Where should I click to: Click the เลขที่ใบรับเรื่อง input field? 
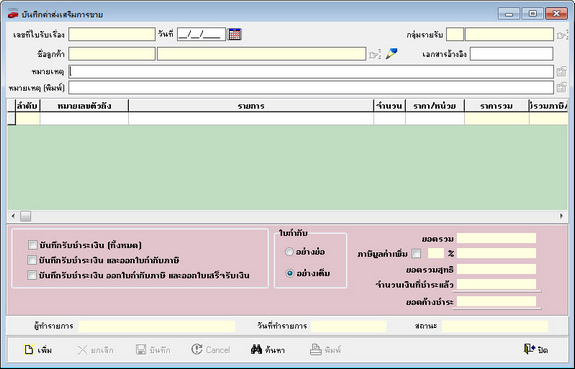pyautogui.click(x=112, y=34)
